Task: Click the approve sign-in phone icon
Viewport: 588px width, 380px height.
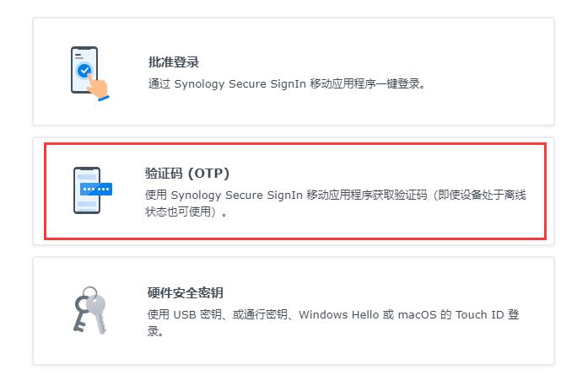Action: click(x=85, y=71)
